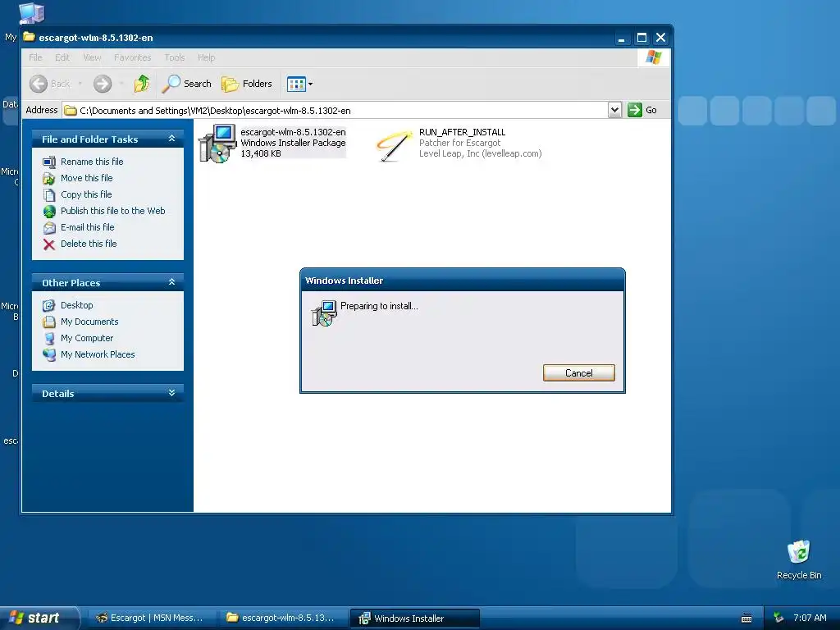Open the File menu
The image size is (840, 630).
click(35, 57)
